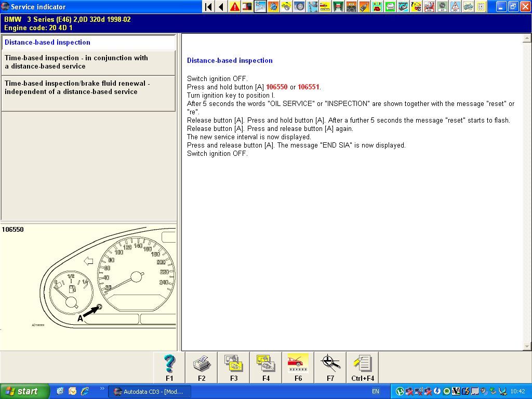Select Distance-based inspection in the list
The image size is (532, 399).
[88, 43]
